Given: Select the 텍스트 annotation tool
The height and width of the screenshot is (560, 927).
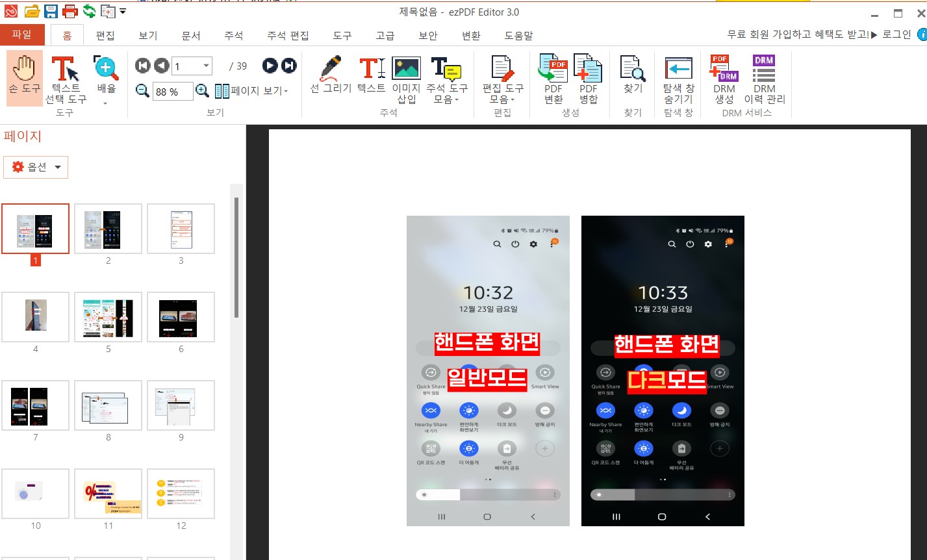Looking at the screenshot, I should (x=372, y=75).
